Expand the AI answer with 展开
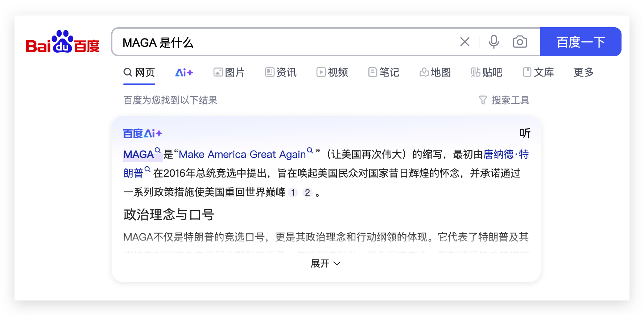Image resolution: width=644 pixels, height=315 pixels. [326, 263]
